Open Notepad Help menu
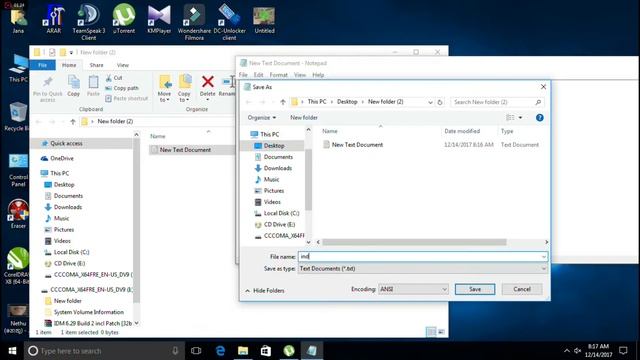This screenshot has width=640, height=360. tap(318, 75)
